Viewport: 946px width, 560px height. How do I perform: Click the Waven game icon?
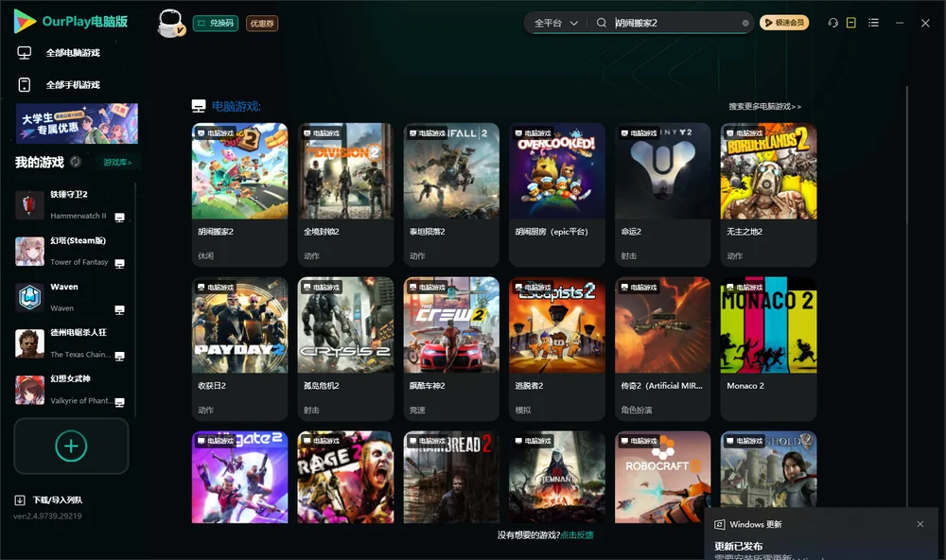tap(29, 297)
